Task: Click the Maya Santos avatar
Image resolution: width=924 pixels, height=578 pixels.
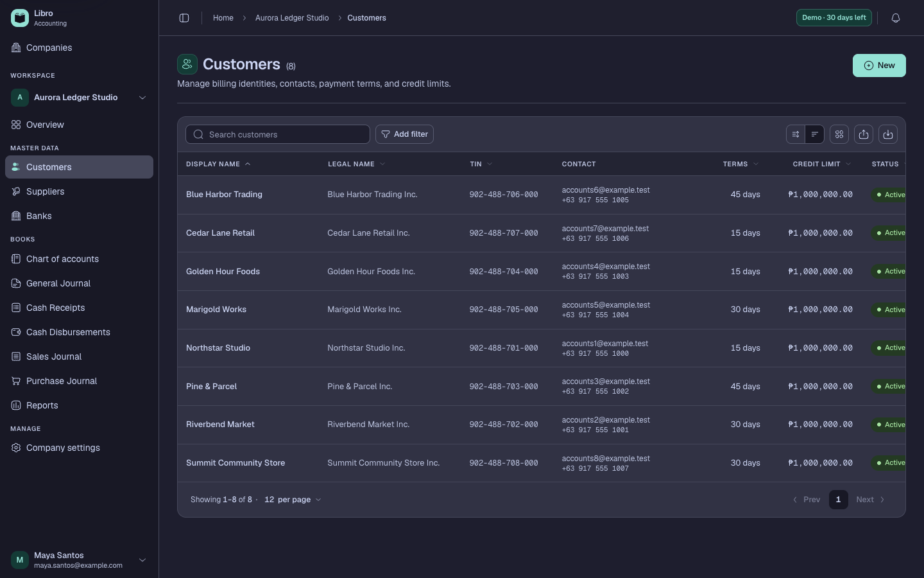Action: 20,560
